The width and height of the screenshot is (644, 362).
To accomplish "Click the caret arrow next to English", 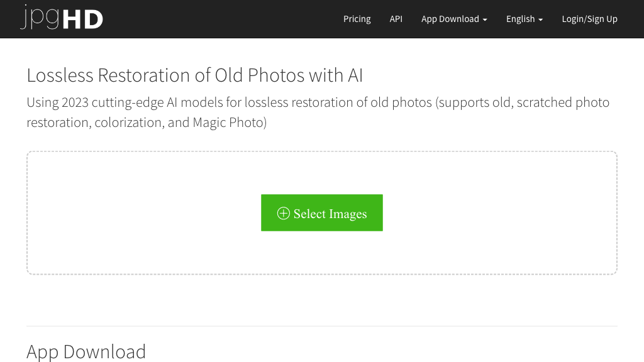I will [540, 19].
